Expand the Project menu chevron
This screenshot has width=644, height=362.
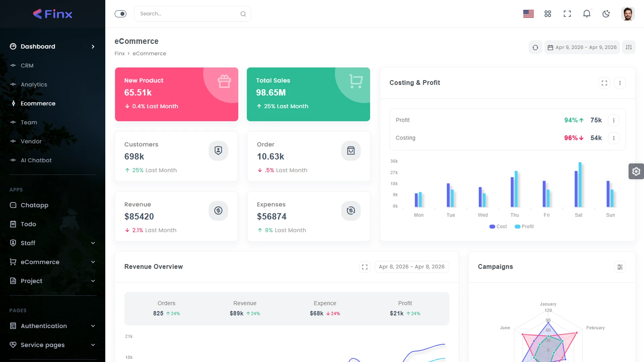[x=93, y=281]
